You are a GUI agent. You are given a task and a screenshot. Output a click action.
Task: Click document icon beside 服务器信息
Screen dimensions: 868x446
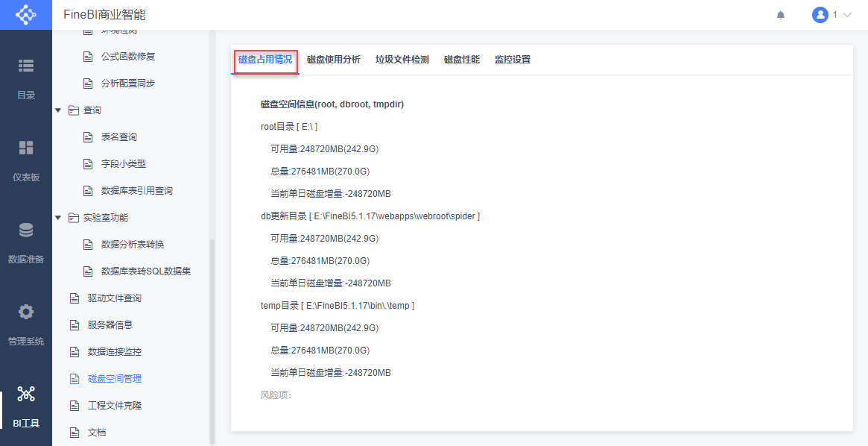(75, 324)
